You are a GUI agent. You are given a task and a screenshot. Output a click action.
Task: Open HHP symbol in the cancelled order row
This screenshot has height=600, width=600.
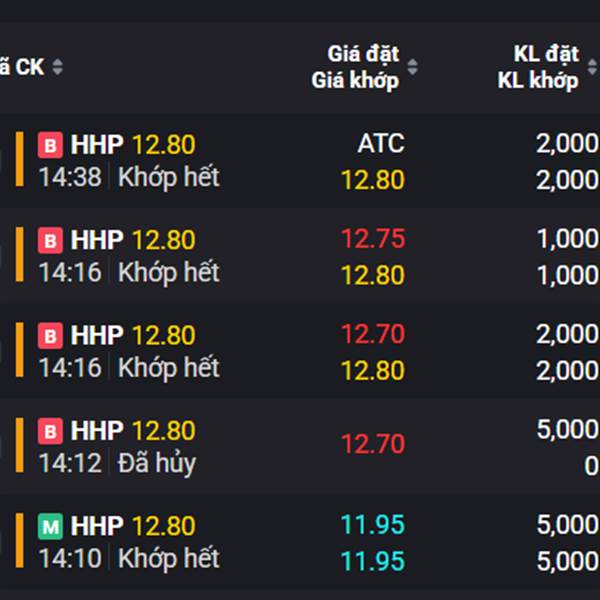(97, 430)
